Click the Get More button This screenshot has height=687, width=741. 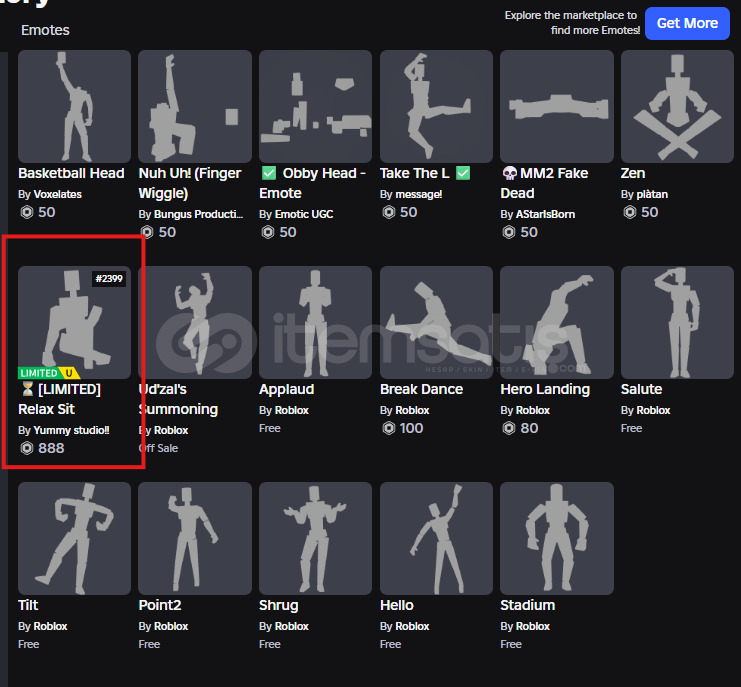[687, 23]
